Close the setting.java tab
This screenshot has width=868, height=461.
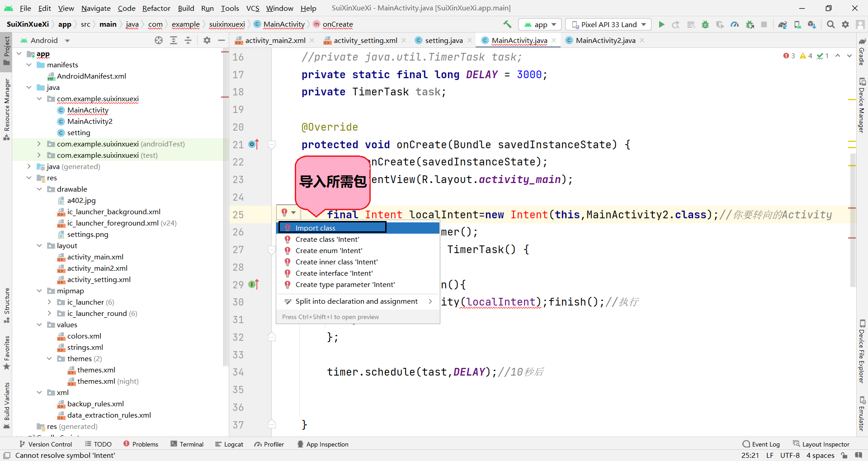click(470, 40)
